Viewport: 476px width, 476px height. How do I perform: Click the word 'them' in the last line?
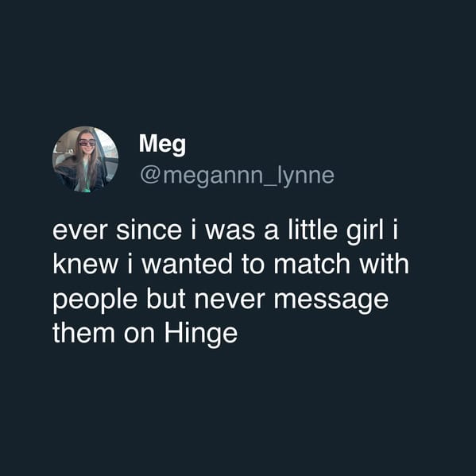83,334
